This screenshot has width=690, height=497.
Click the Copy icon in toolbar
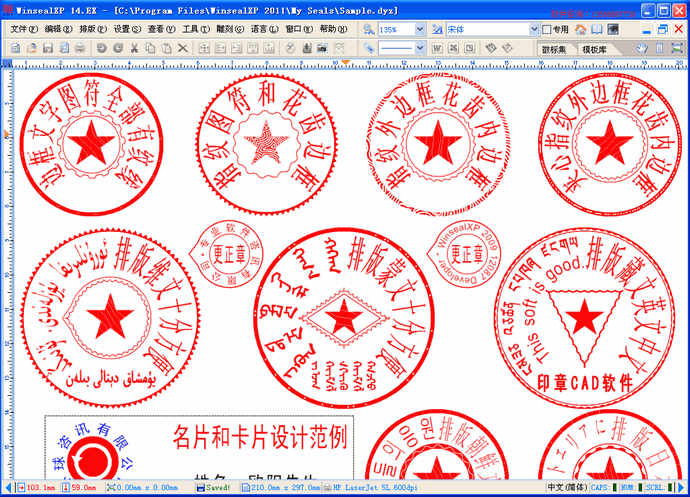(150, 48)
